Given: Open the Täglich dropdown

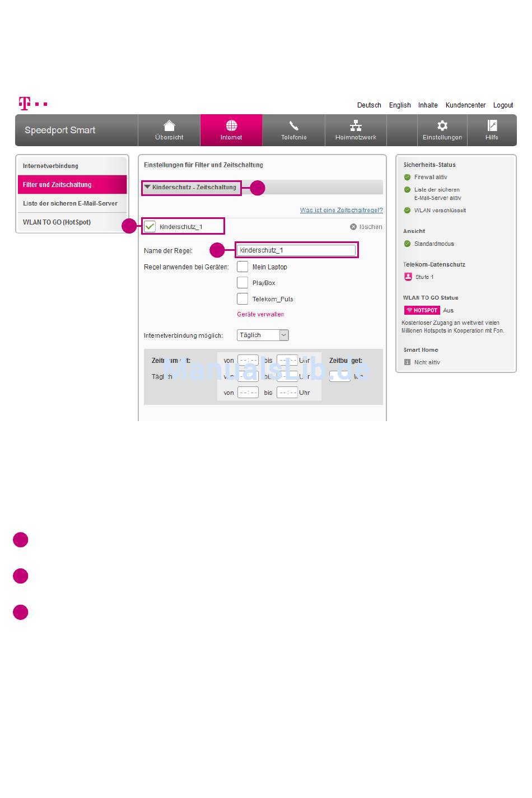Looking at the screenshot, I should coord(263,335).
